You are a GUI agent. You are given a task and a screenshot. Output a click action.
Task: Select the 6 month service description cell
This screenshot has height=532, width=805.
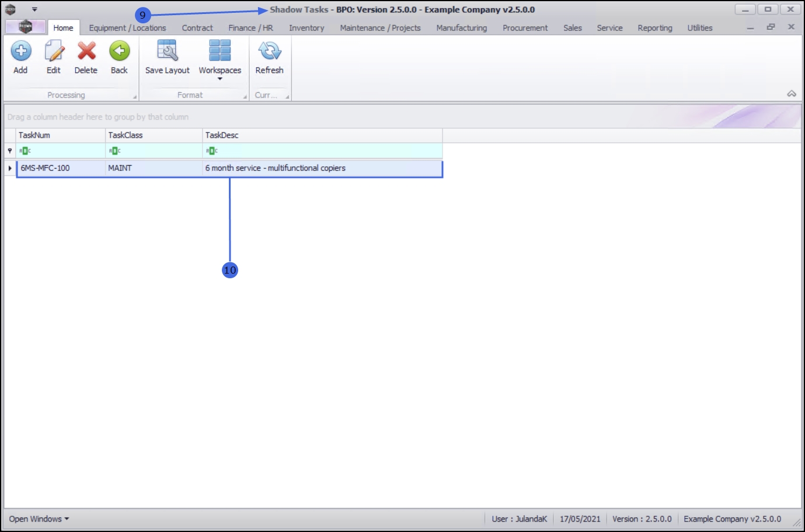tap(323, 168)
